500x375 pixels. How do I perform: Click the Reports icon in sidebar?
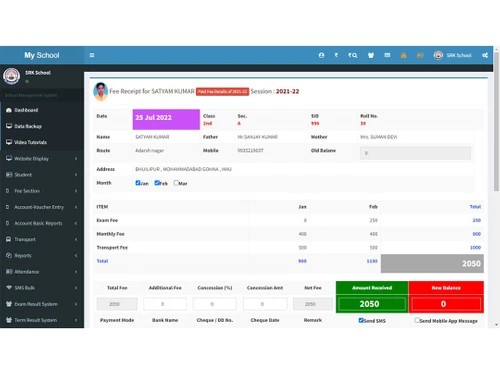9,255
